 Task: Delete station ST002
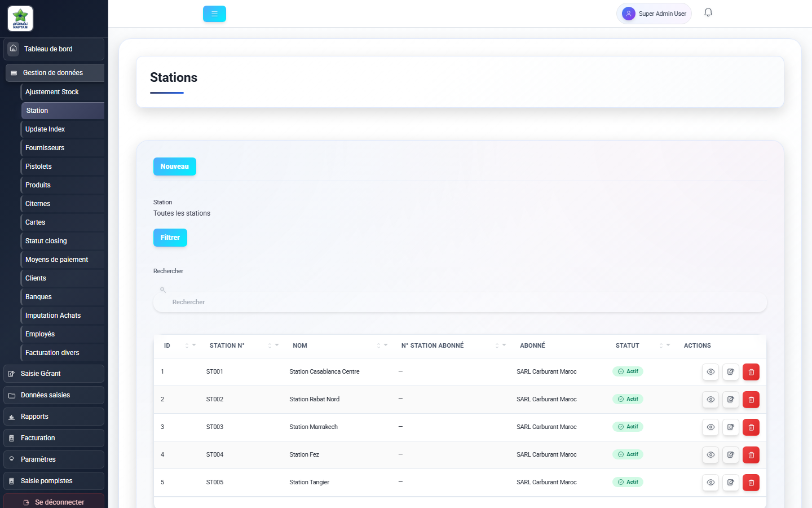tap(751, 400)
